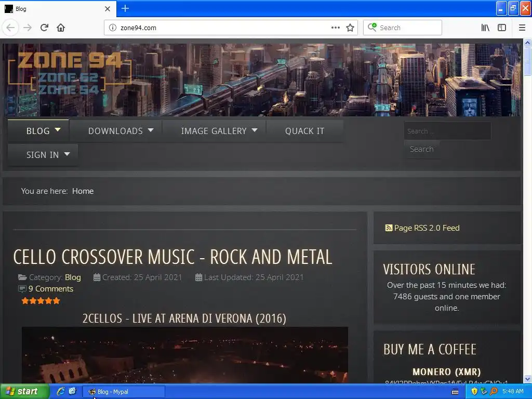Open the Cello Crossover Music article title

(172, 257)
